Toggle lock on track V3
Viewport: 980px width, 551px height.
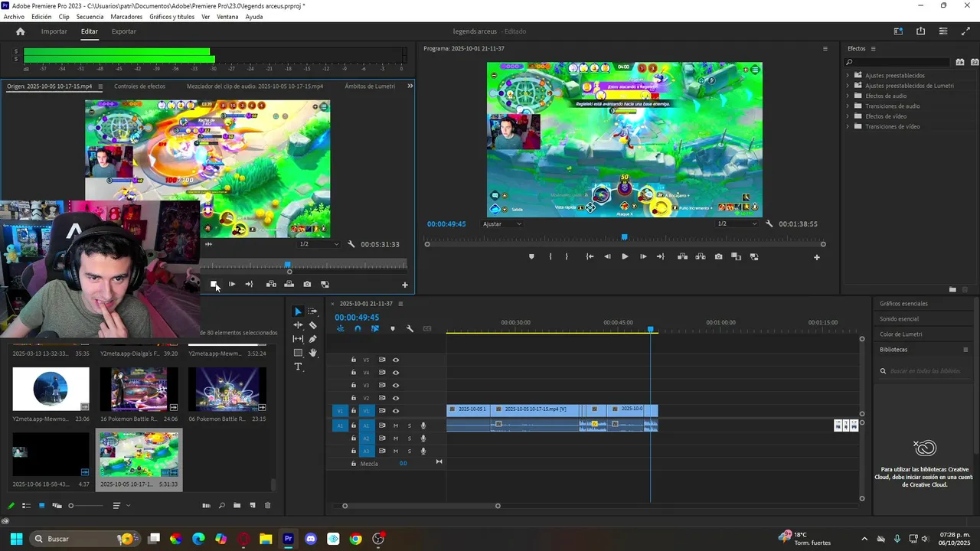click(x=353, y=385)
